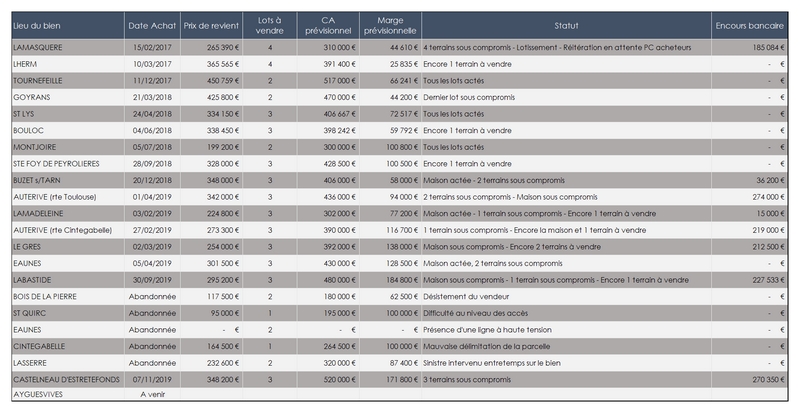Select the LASSERRE cell
Viewport: 800px width, 413px height.
(x=68, y=363)
